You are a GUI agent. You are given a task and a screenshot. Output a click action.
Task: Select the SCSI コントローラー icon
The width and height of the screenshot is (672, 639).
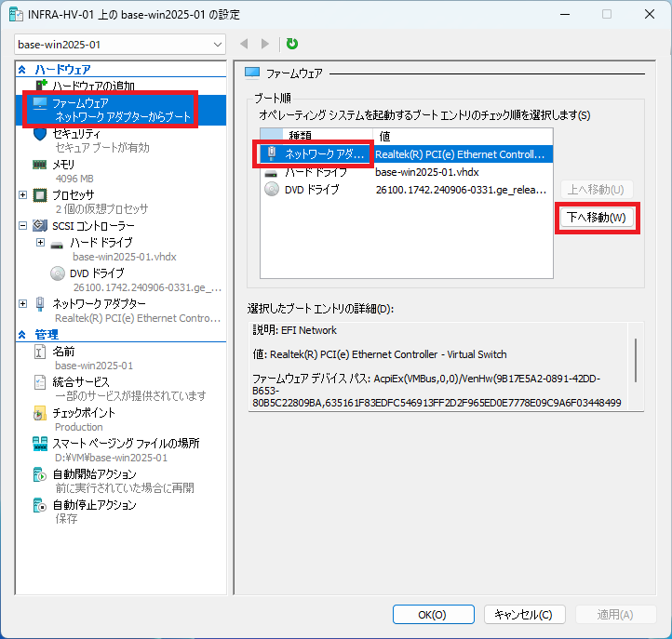point(40,225)
